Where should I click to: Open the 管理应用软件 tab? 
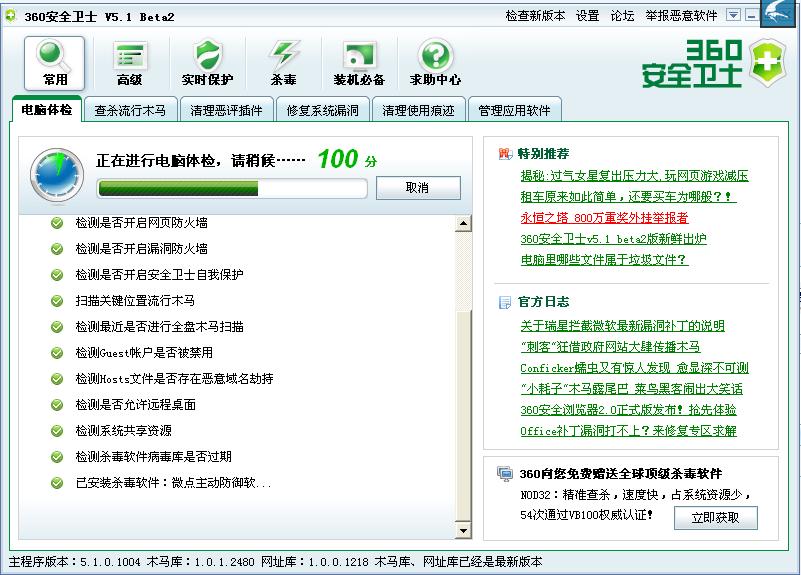pyautogui.click(x=514, y=110)
